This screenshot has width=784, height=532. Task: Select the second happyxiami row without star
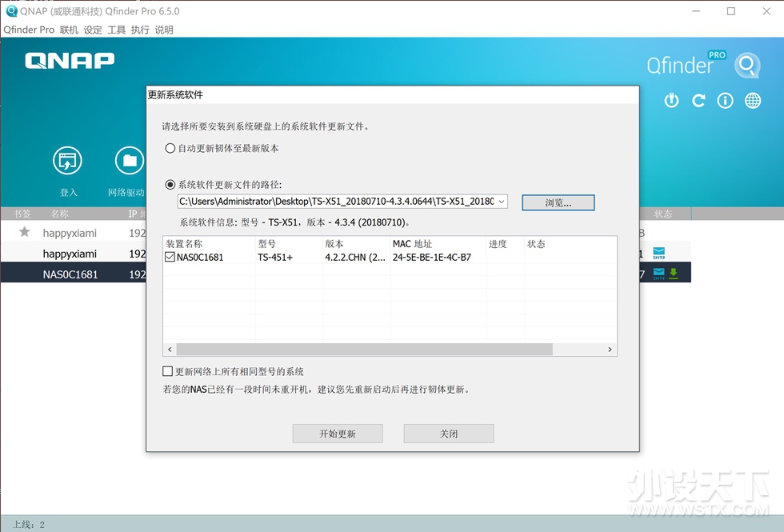click(73, 254)
